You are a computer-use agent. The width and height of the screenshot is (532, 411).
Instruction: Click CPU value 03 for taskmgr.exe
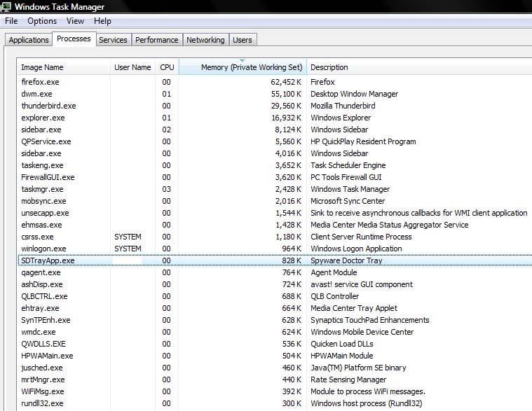click(166, 189)
